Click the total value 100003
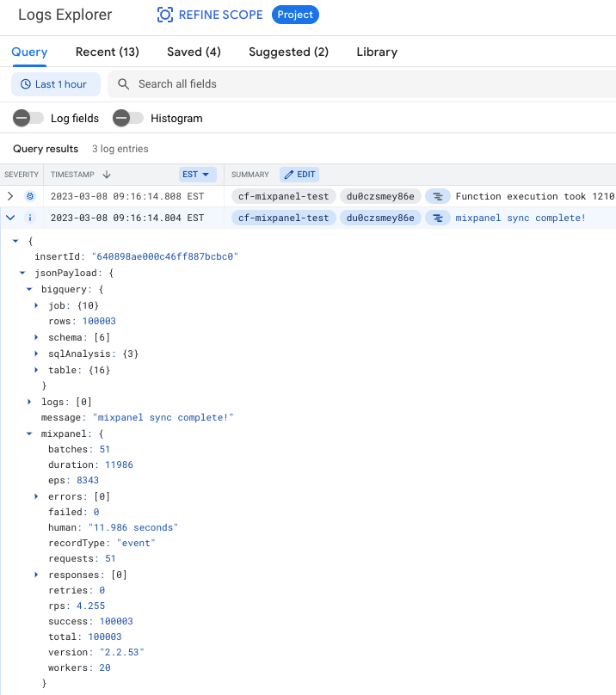The height and width of the screenshot is (695, 616). [105, 637]
